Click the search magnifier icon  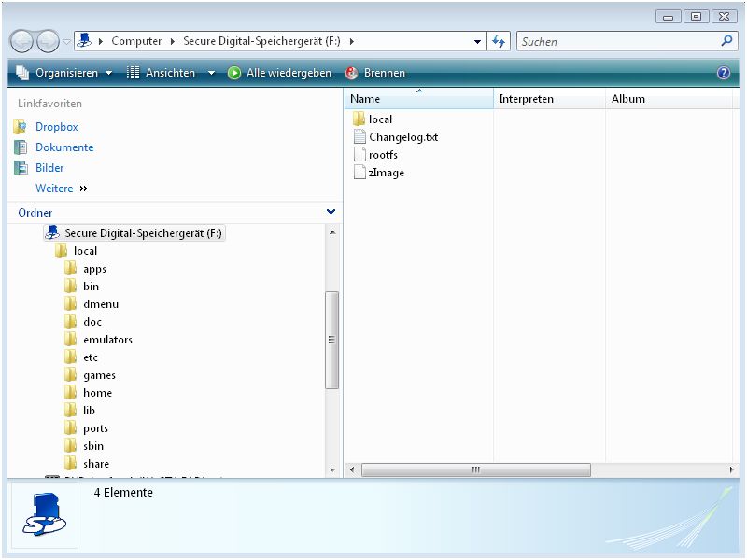tap(726, 41)
